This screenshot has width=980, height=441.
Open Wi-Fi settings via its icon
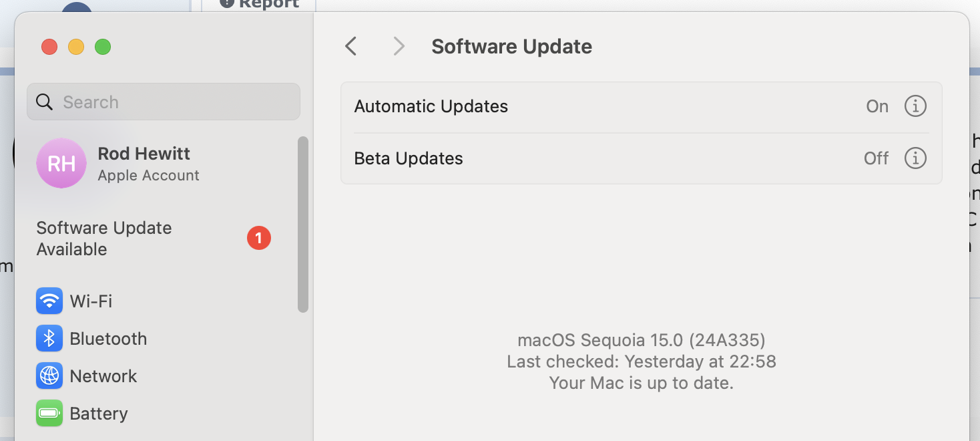(x=49, y=301)
